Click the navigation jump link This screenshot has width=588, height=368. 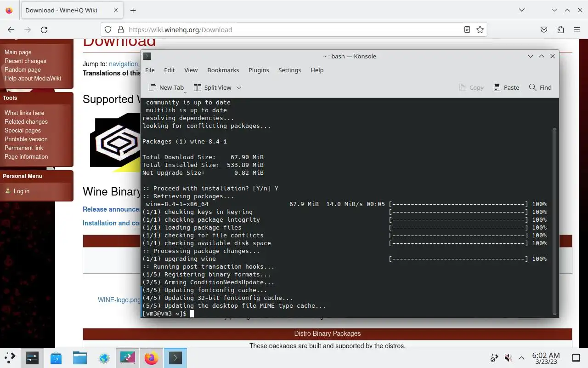tap(123, 64)
